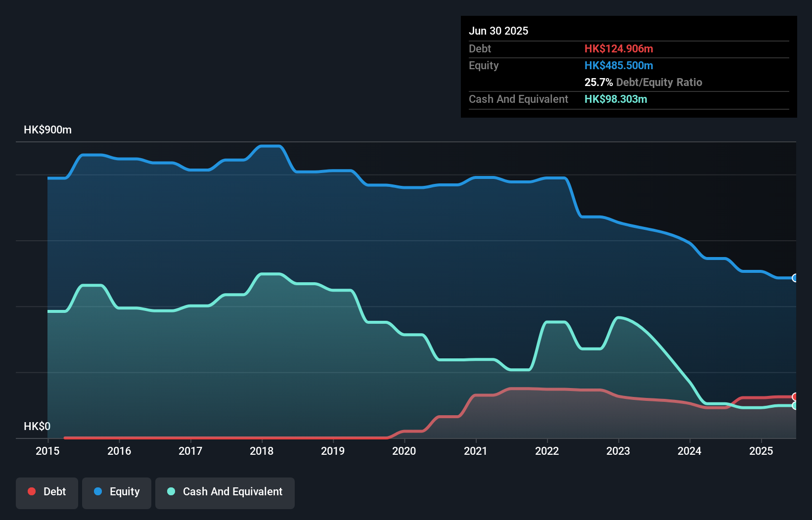
Task: Click the red Debt legend dot icon
Action: tap(31, 491)
